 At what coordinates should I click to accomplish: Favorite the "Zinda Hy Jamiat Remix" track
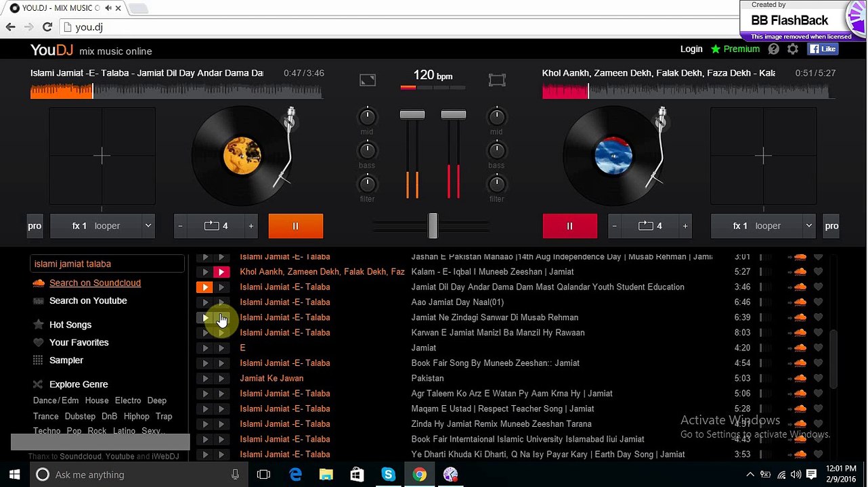click(818, 424)
